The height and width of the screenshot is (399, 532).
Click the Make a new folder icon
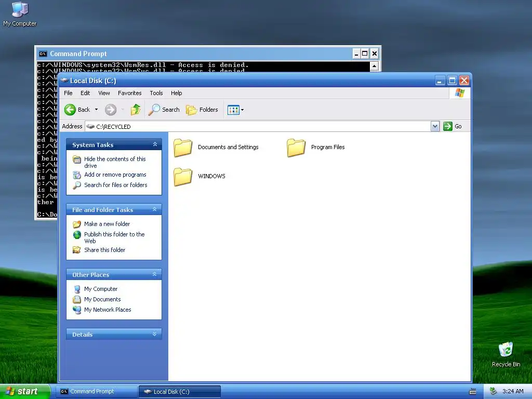click(x=77, y=224)
